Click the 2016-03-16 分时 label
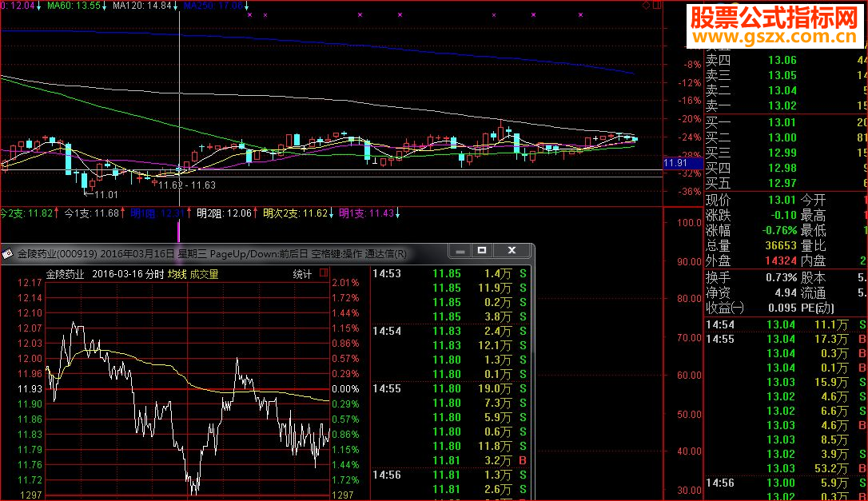Image resolution: width=868 pixels, height=501 pixels. [128, 274]
